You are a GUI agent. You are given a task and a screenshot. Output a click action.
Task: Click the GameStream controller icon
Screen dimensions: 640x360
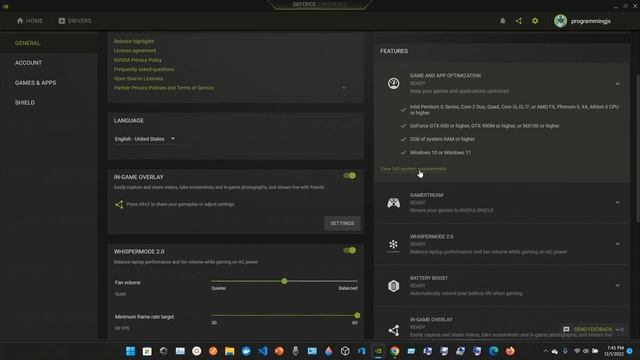click(x=393, y=202)
